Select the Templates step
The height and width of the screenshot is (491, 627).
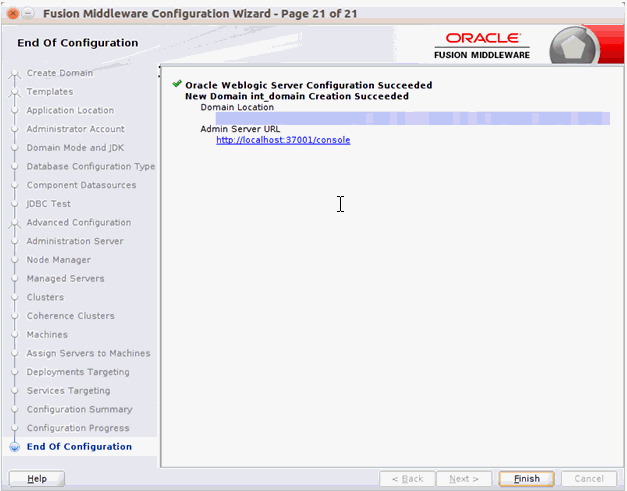point(50,92)
